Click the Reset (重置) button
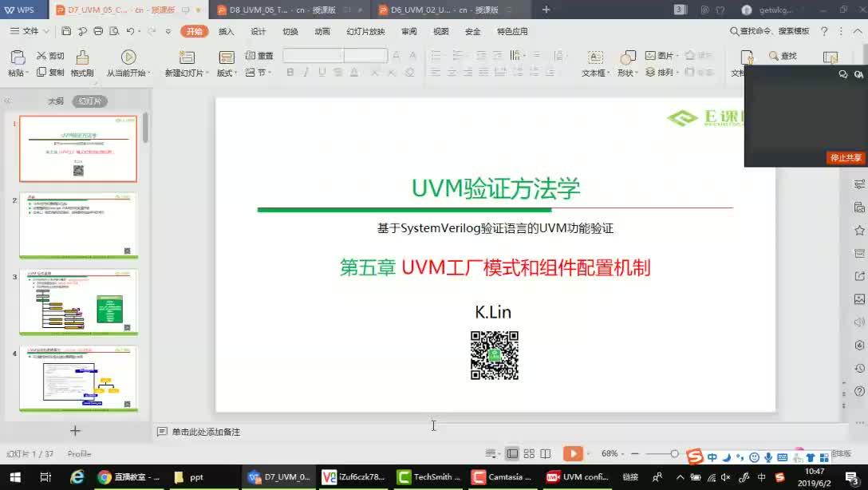This screenshot has width=868, height=490. click(x=259, y=55)
